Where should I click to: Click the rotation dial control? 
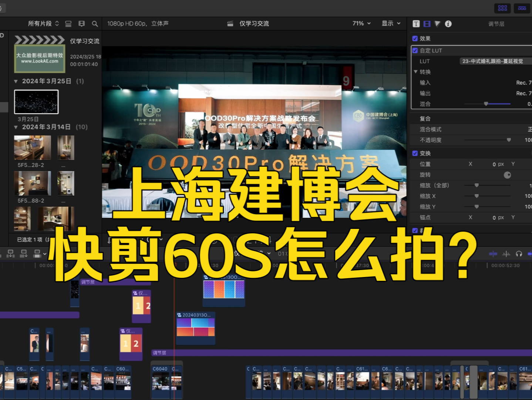click(508, 175)
